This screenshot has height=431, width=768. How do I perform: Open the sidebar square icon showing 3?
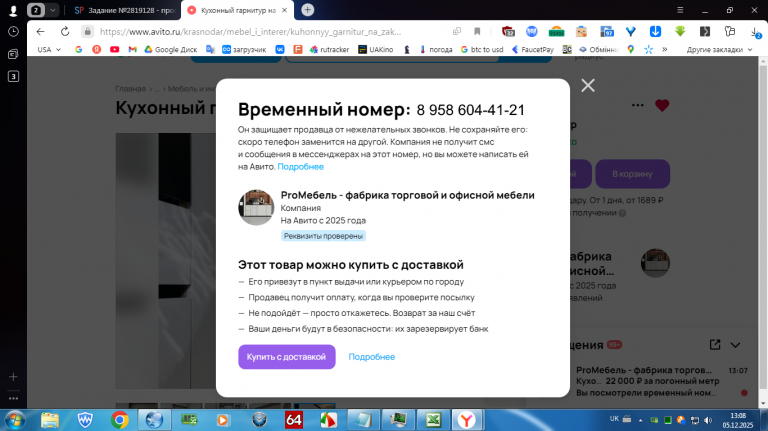(x=13, y=76)
